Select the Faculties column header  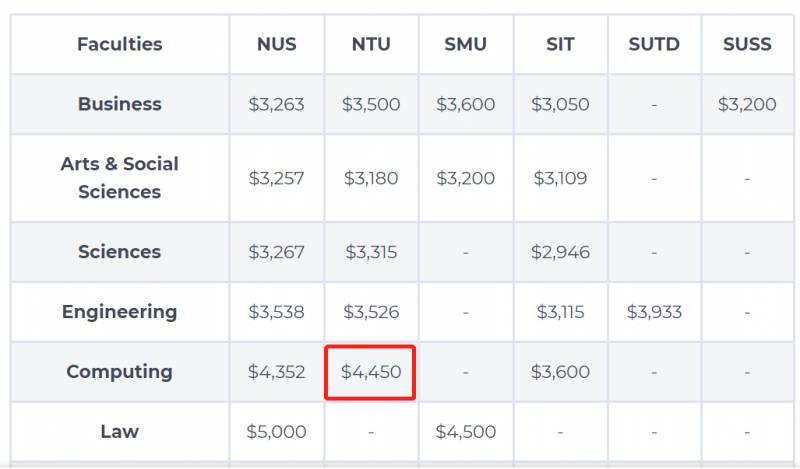[119, 44]
